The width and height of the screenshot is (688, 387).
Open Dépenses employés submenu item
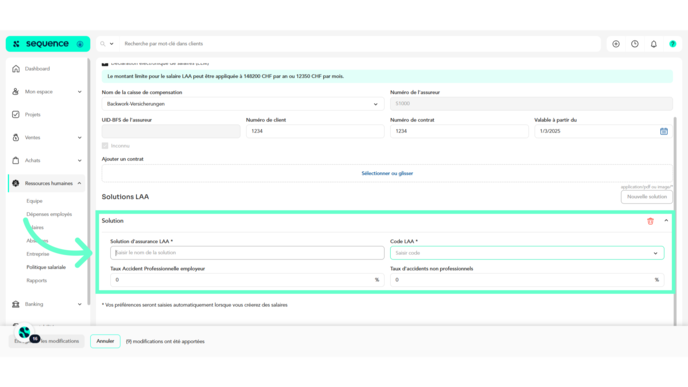coord(49,214)
